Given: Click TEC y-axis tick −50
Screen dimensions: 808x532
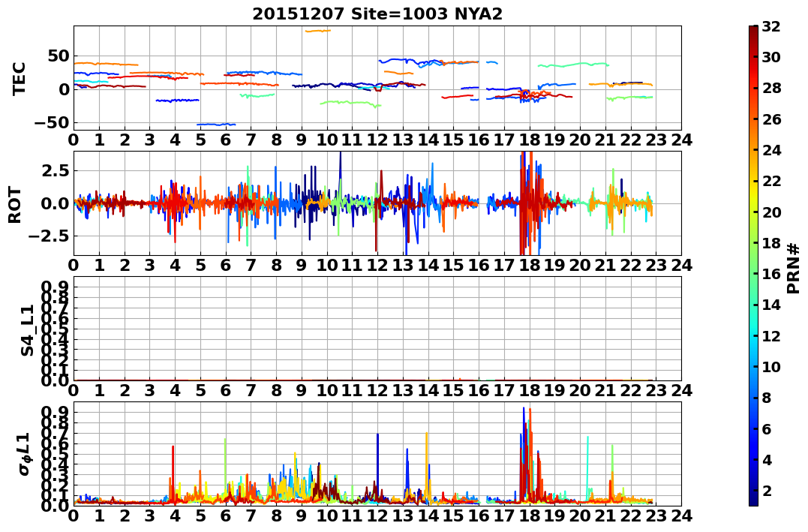Looking at the screenshot, I should tap(52, 123).
